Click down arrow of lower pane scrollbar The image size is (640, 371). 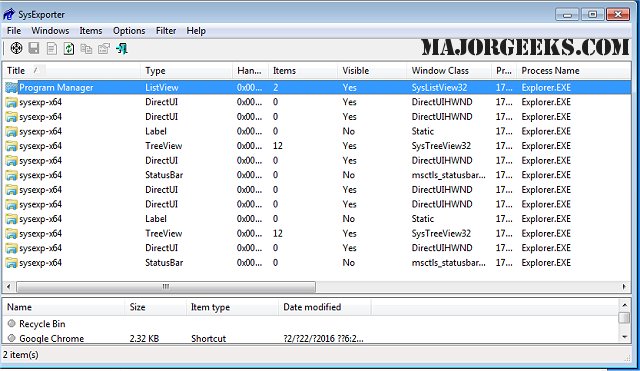coord(624,337)
